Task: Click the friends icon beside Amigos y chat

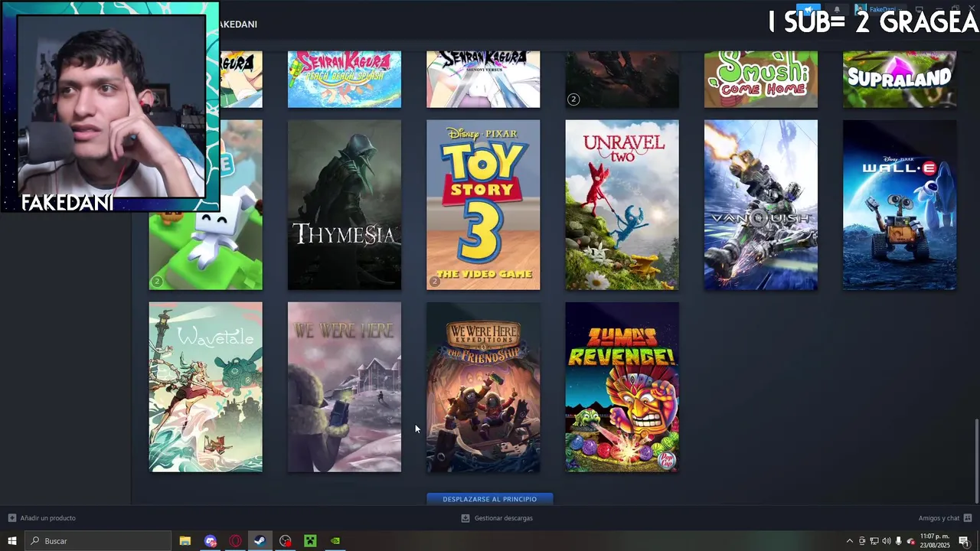Action: [x=968, y=518]
